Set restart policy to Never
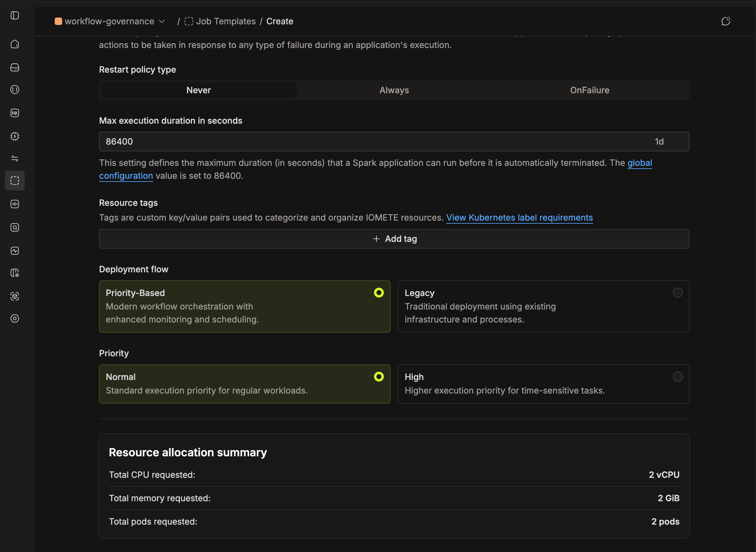The height and width of the screenshot is (552, 756). (198, 90)
